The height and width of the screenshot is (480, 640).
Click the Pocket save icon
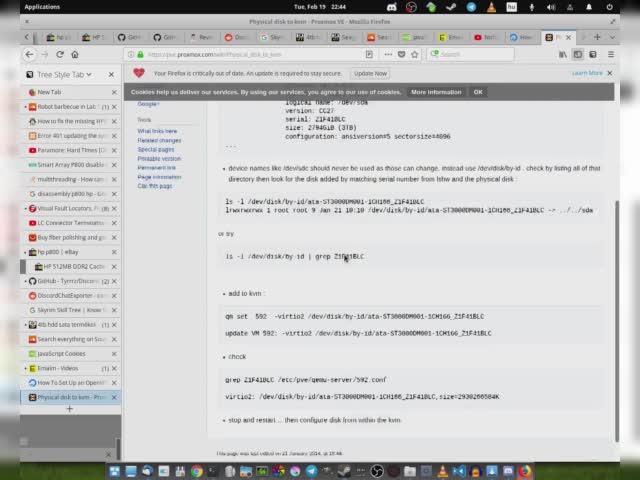click(402, 54)
